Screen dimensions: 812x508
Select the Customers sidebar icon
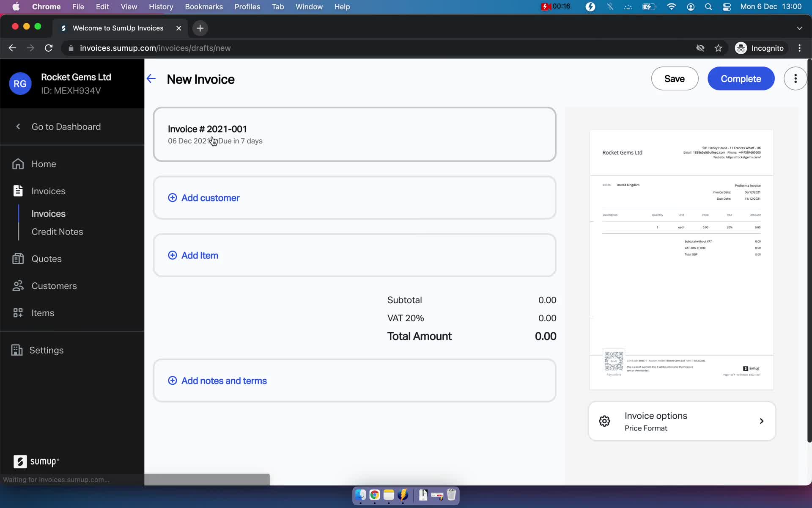(x=17, y=286)
